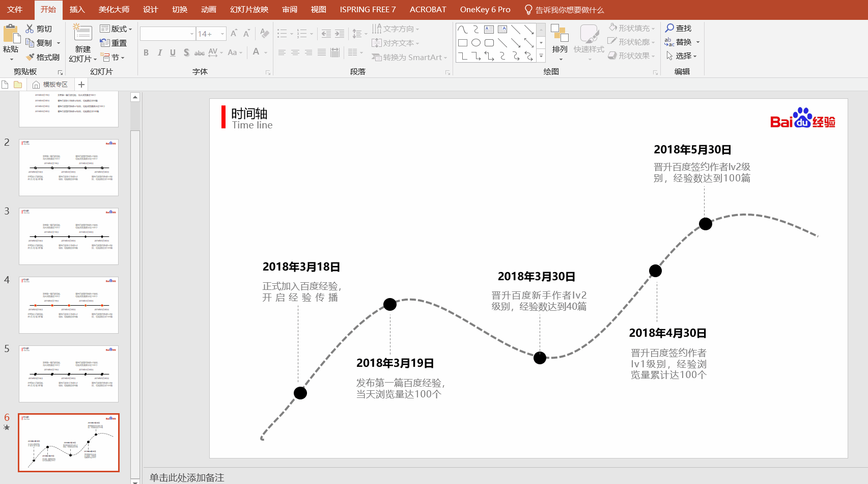Select slide 2 thumbnail
The height and width of the screenshot is (484, 868).
(x=69, y=168)
